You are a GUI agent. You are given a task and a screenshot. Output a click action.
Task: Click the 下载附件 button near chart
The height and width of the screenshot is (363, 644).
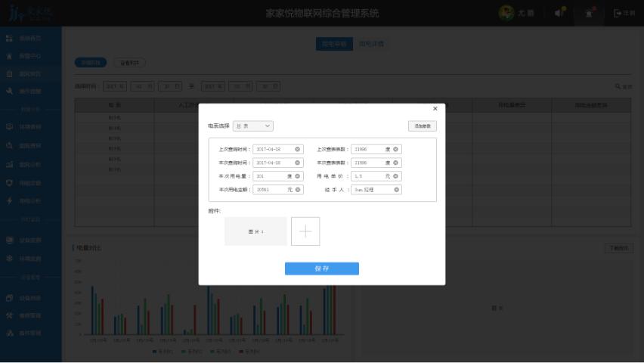coord(618,248)
